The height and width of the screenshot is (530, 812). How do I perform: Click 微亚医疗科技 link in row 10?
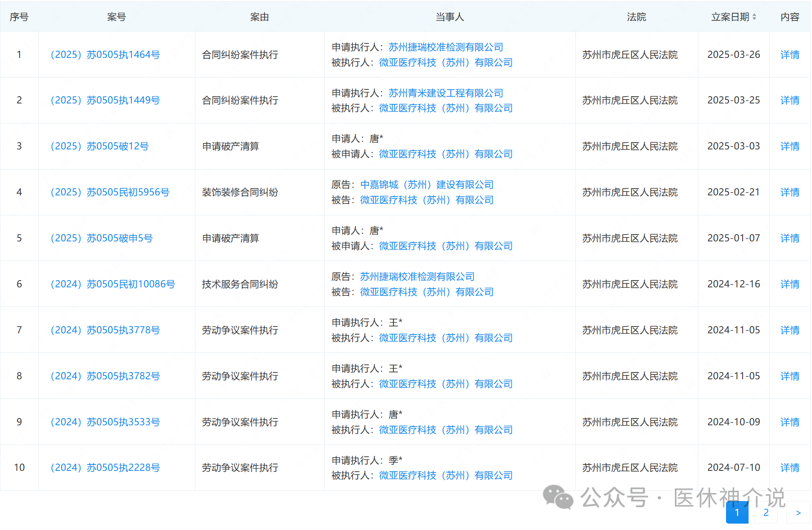[x=446, y=475]
